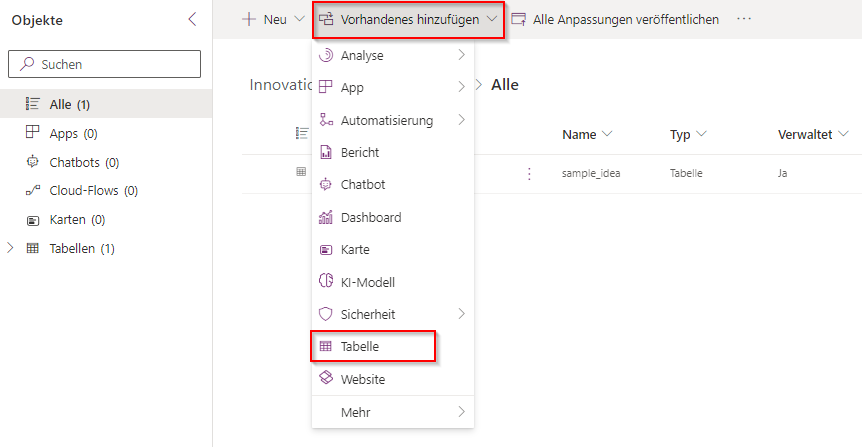Image resolution: width=862 pixels, height=447 pixels.
Task: Expand the Tabellen tree node
Action: 11,248
